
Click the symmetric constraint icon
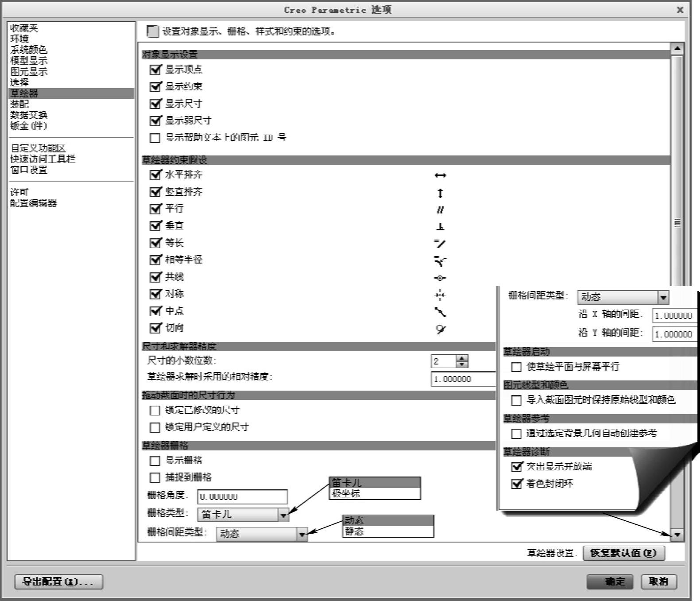[x=440, y=295]
